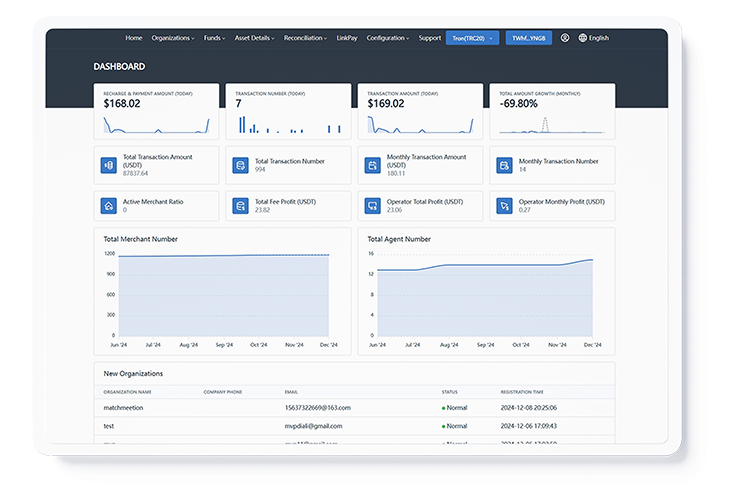Screen dimensions: 730x500
Task: Click the 15637322669@163.com email
Action: [x=318, y=408]
